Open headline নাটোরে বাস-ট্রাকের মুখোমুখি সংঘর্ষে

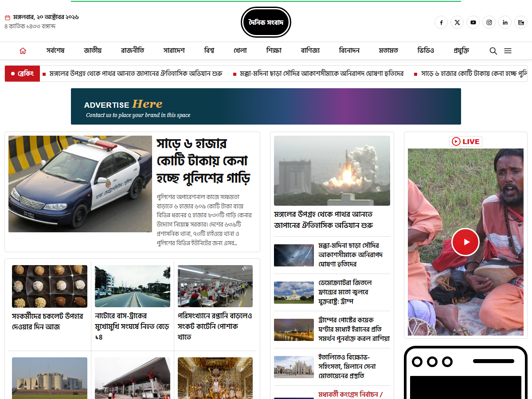(132, 327)
